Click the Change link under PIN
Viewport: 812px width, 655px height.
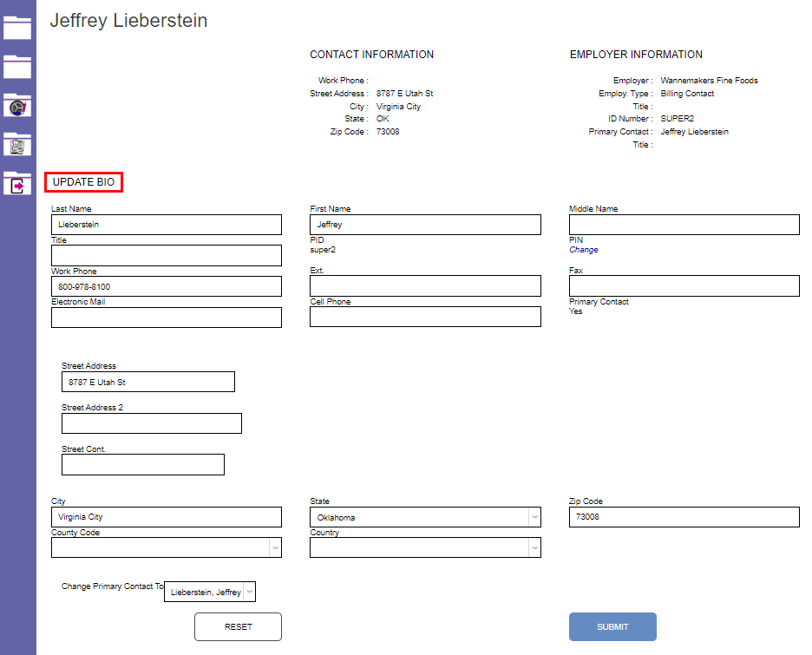(x=583, y=250)
